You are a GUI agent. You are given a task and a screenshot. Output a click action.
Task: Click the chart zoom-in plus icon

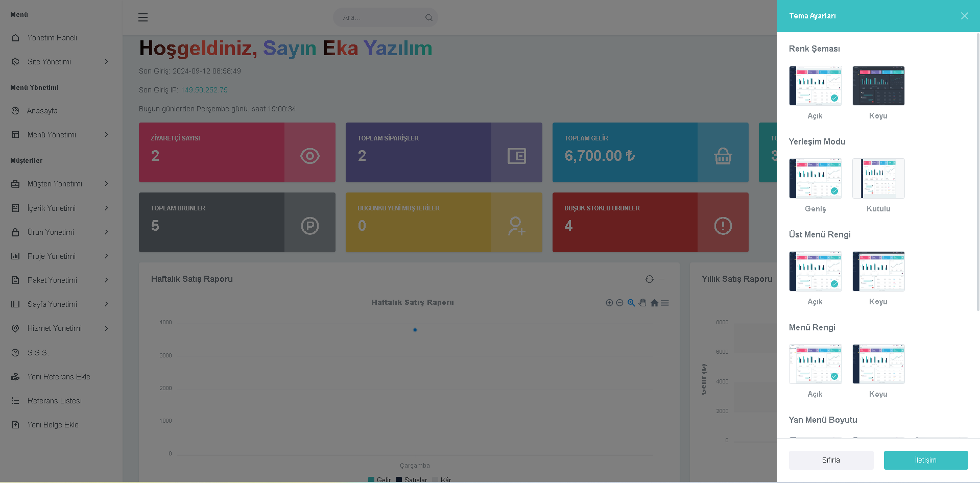click(609, 303)
